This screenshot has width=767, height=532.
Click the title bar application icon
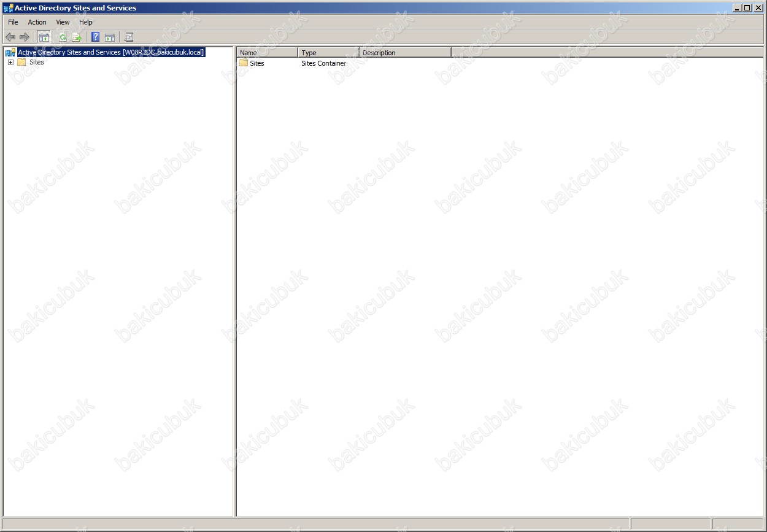pyautogui.click(x=8, y=8)
